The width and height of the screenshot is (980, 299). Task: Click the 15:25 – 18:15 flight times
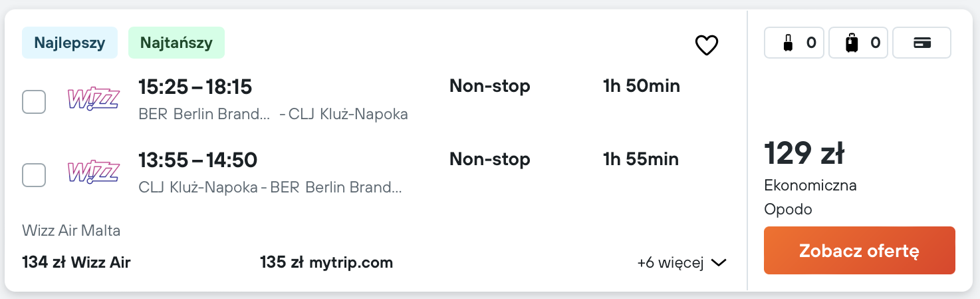[x=195, y=87]
